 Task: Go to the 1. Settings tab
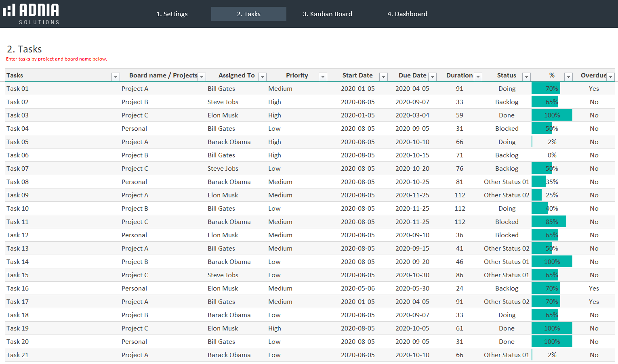click(x=172, y=14)
